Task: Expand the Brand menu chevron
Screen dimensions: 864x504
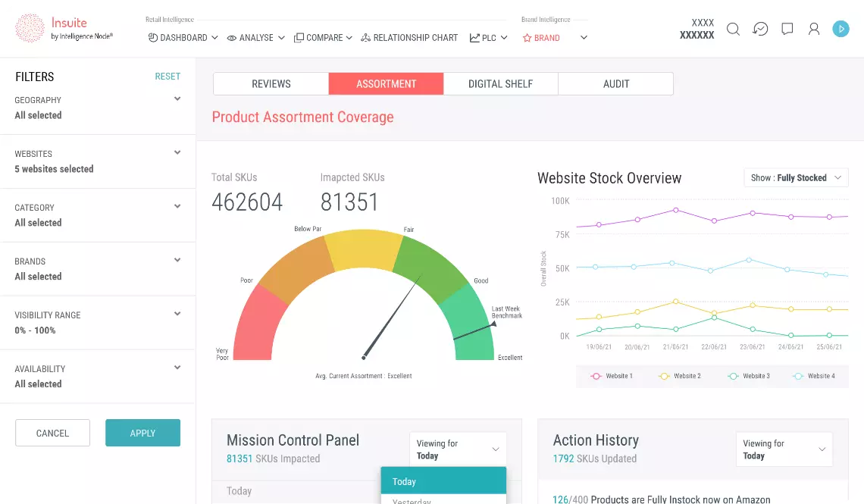Action: (x=584, y=37)
